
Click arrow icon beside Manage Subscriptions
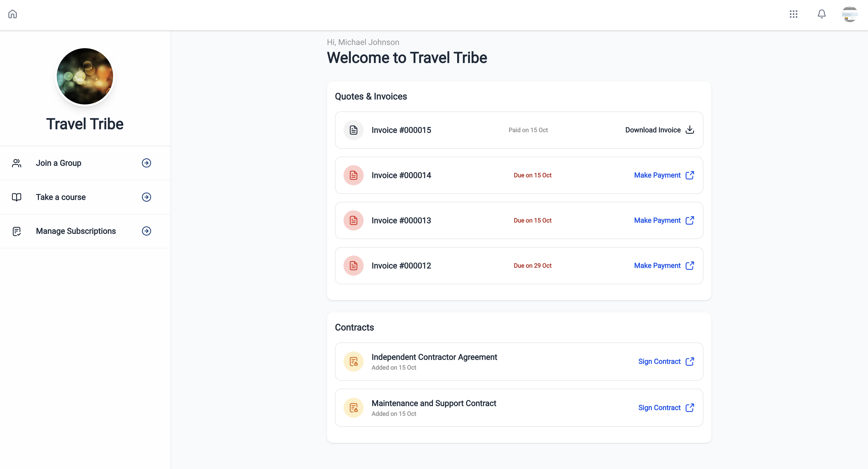click(x=146, y=231)
